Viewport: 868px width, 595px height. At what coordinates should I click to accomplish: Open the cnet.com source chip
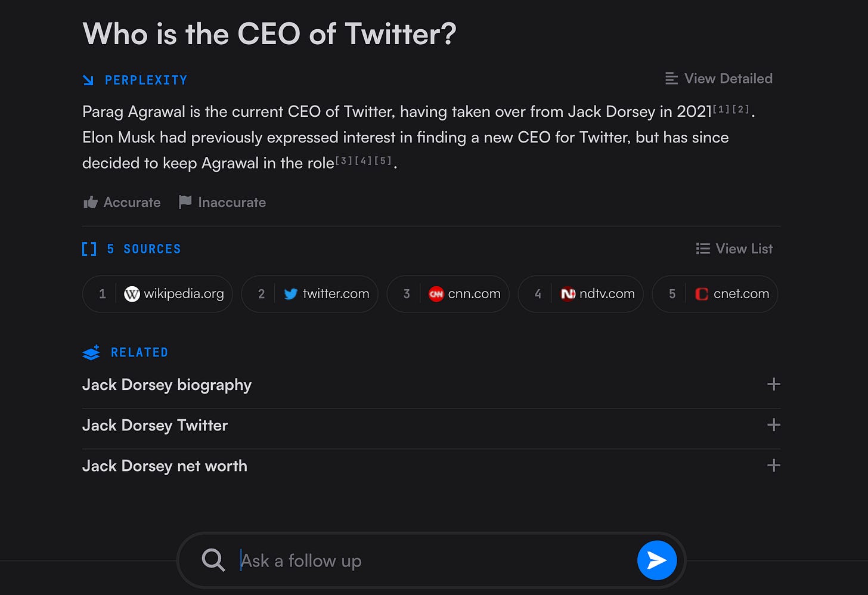point(715,294)
